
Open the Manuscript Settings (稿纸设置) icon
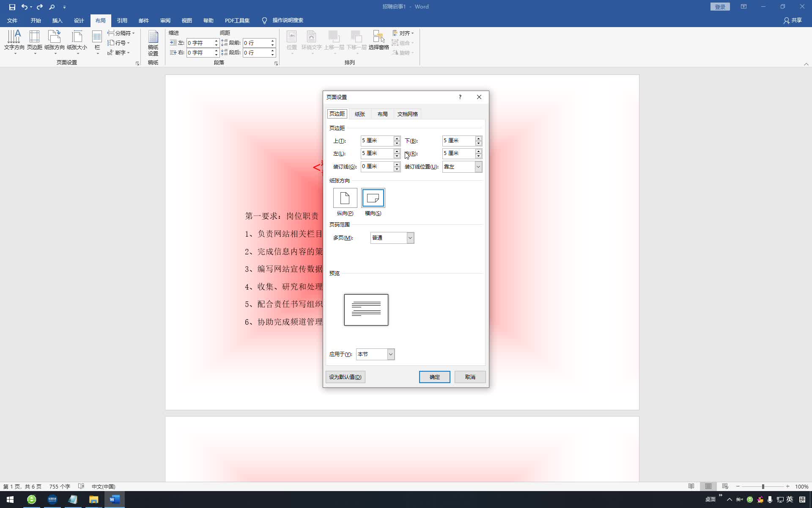point(153,43)
